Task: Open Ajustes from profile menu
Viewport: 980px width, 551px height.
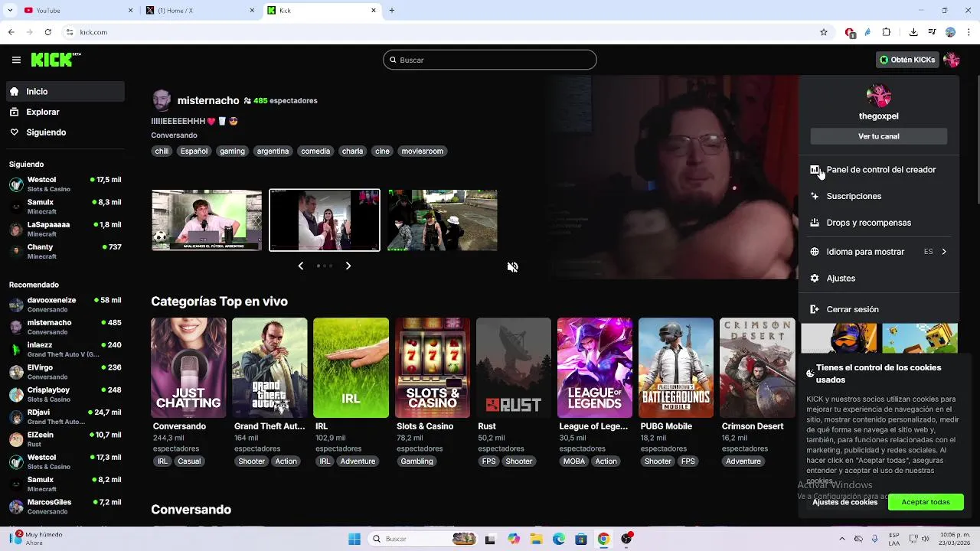Action: (879, 279)
